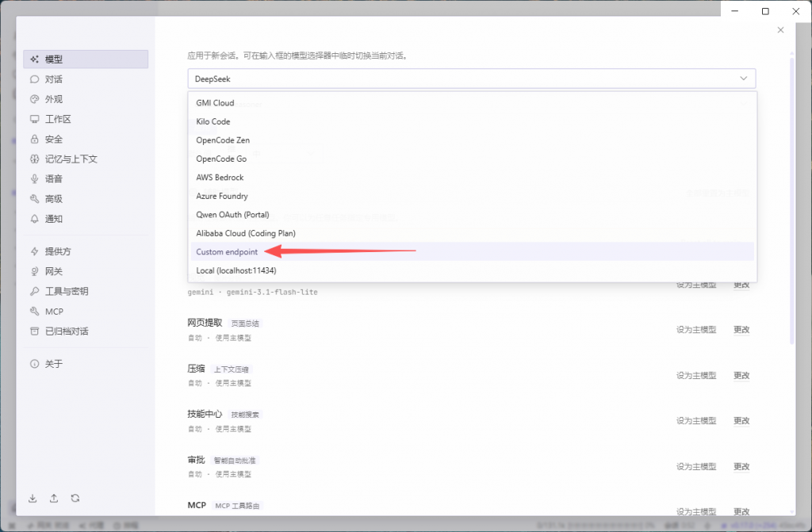The height and width of the screenshot is (532, 812).
Task: Click the 语音 microphone icon
Action: coord(34,178)
